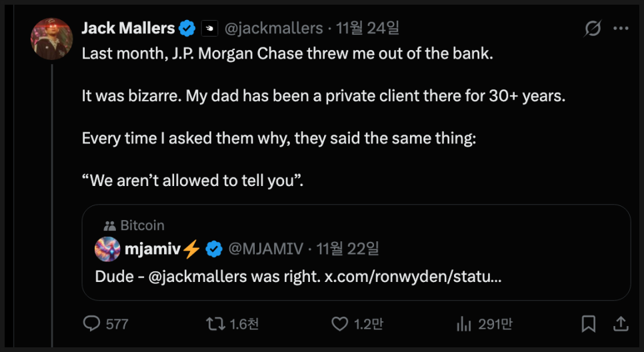Click the share icon
Screen dimensions: 644x352
pyautogui.click(x=620, y=324)
